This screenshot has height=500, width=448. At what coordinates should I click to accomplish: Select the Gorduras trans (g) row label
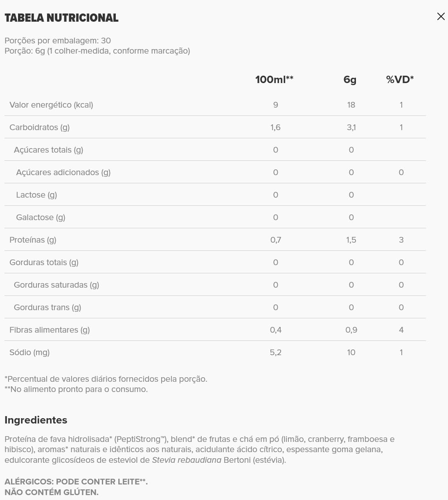47,307
